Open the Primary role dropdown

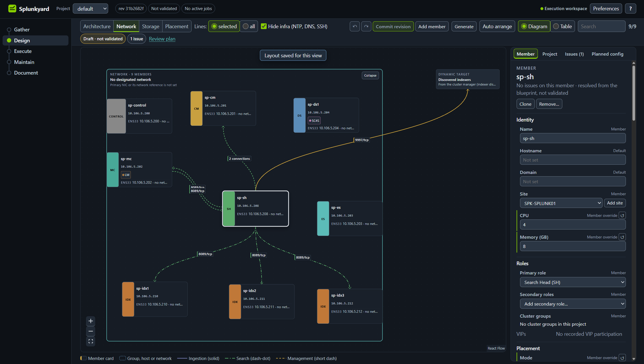pyautogui.click(x=573, y=282)
